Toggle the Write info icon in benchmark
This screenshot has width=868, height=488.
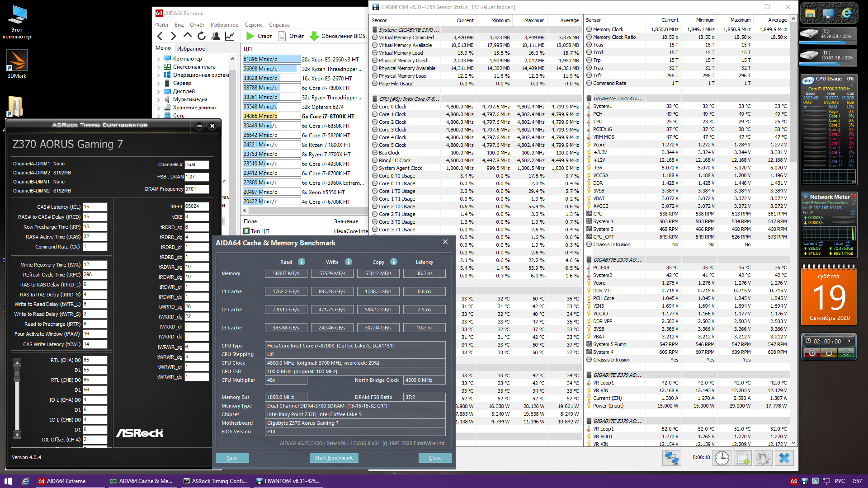pos(349,262)
